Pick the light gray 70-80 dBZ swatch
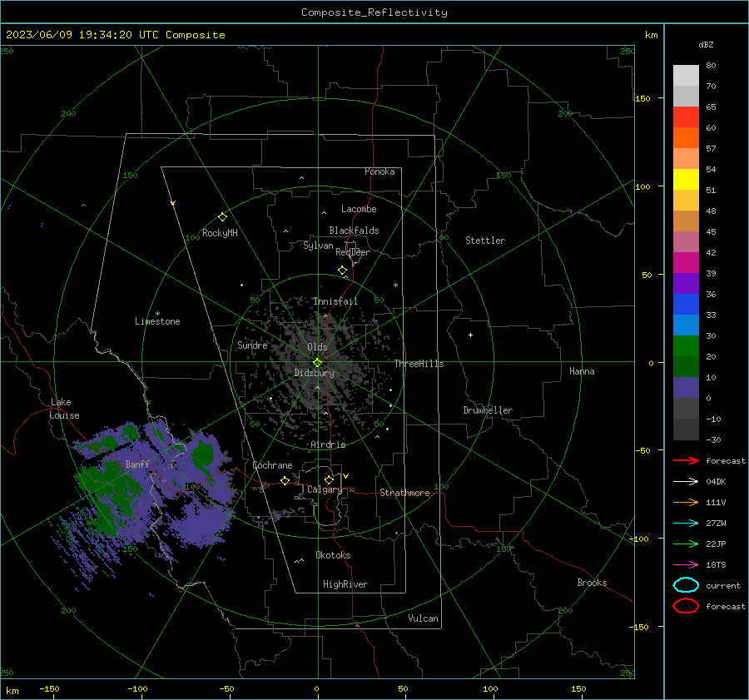Viewport: 749px width, 700px height. tap(686, 75)
